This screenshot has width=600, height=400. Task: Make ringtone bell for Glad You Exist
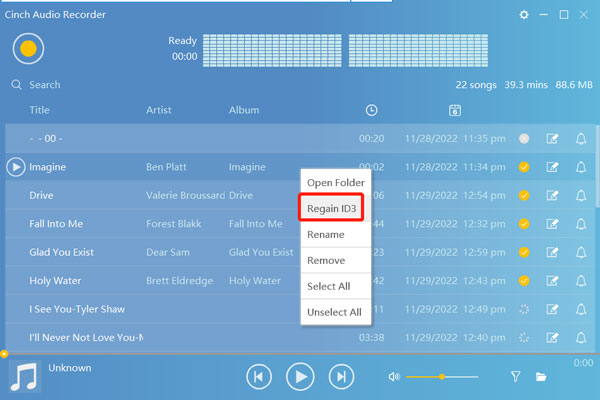[x=581, y=252]
